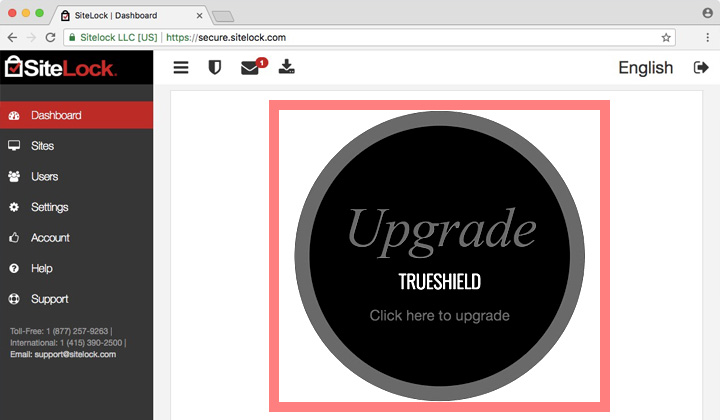Open Account in sidebar

click(76, 237)
